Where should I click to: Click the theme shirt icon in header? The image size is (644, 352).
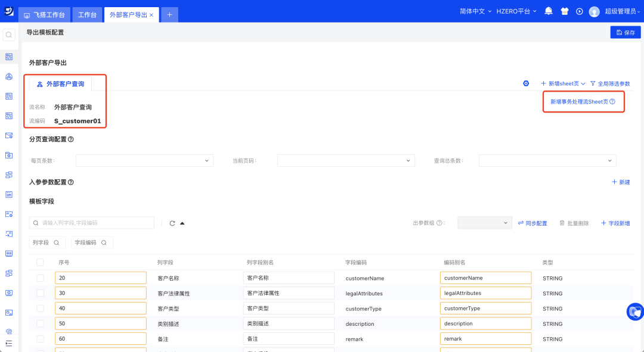pyautogui.click(x=564, y=11)
